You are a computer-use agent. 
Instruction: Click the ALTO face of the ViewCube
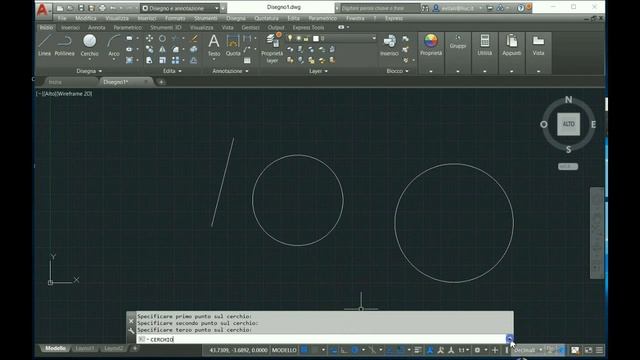click(x=568, y=124)
